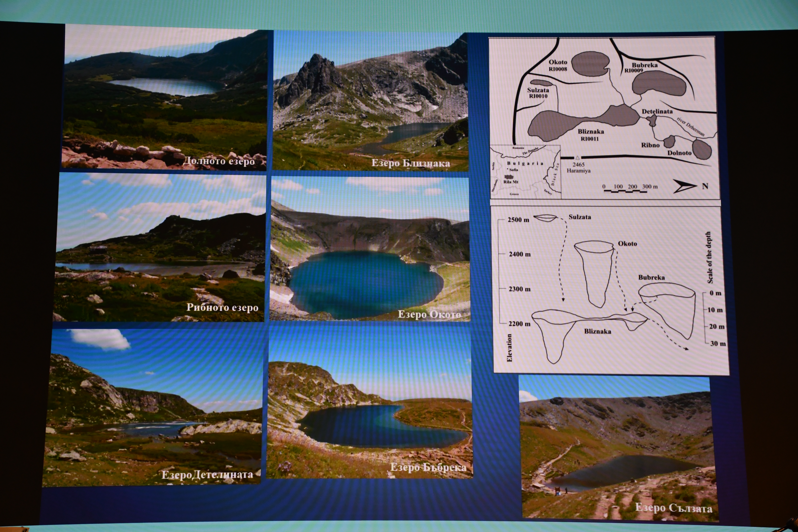Viewport: 798px width, 532px height.
Task: Click the Sulzata RI0010 map label
Action: [x=538, y=93]
